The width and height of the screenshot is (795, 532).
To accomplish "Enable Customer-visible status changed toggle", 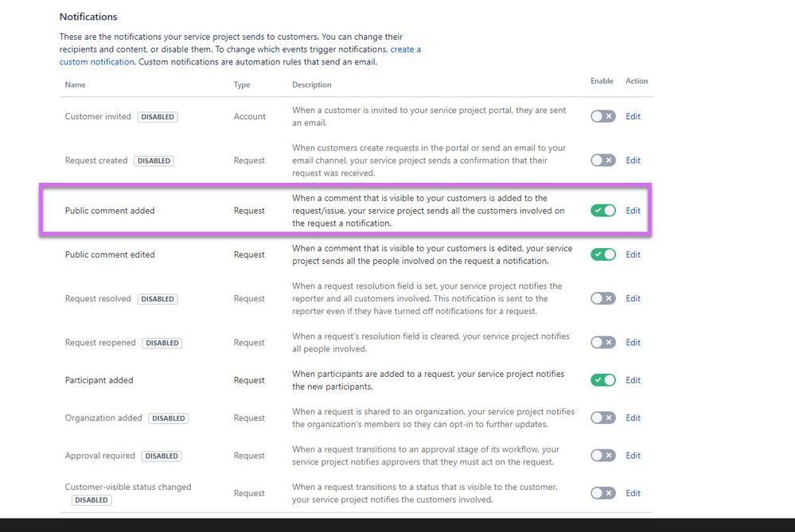I will 603,493.
